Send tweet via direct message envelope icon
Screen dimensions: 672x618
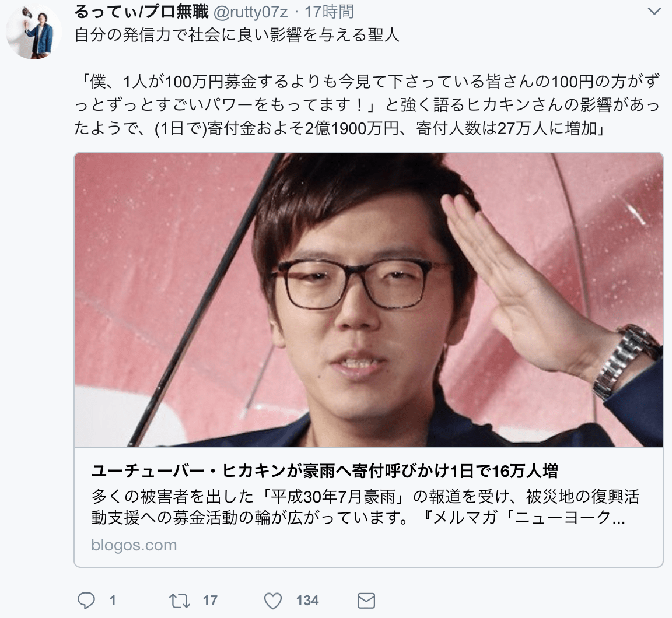point(366,601)
